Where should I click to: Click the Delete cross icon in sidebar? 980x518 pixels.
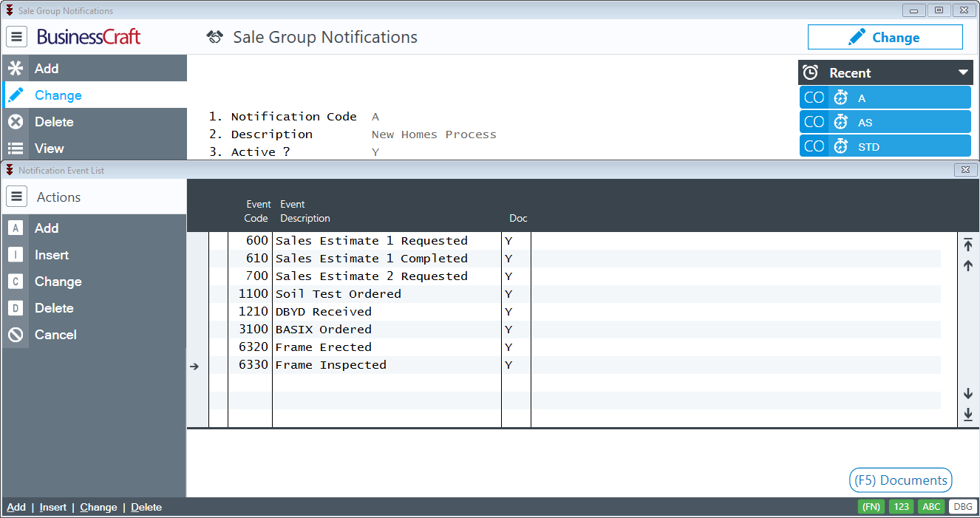pyautogui.click(x=16, y=121)
